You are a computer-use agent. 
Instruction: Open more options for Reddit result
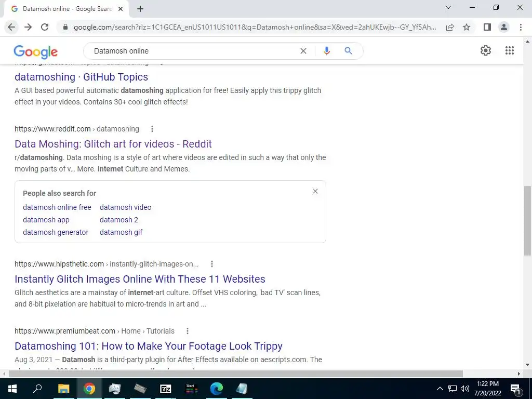152,129
